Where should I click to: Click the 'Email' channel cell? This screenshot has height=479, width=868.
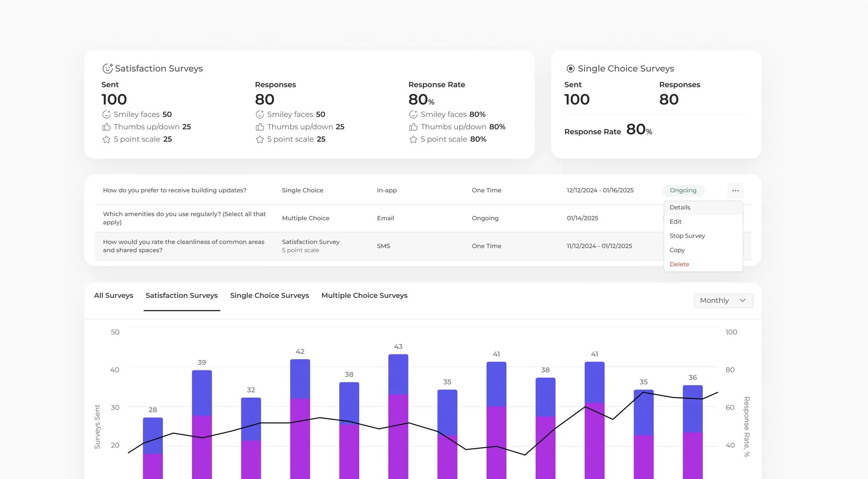pos(385,218)
